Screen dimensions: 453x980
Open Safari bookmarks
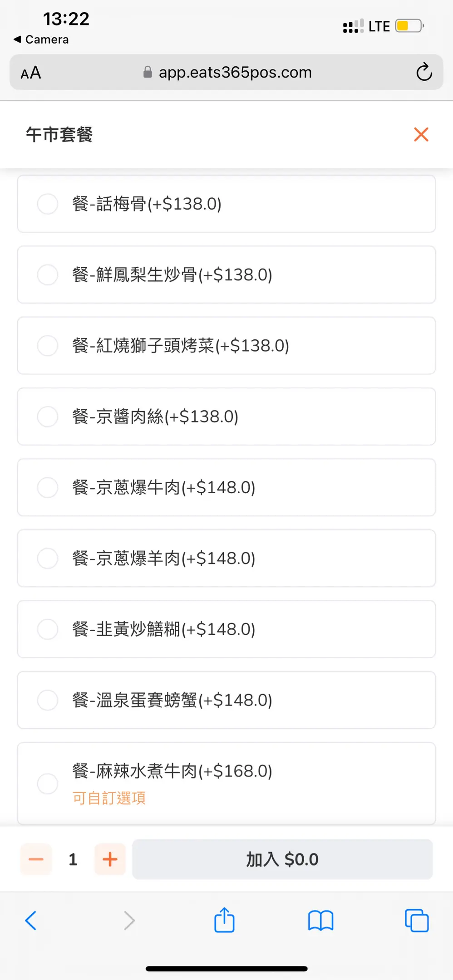coord(320,921)
